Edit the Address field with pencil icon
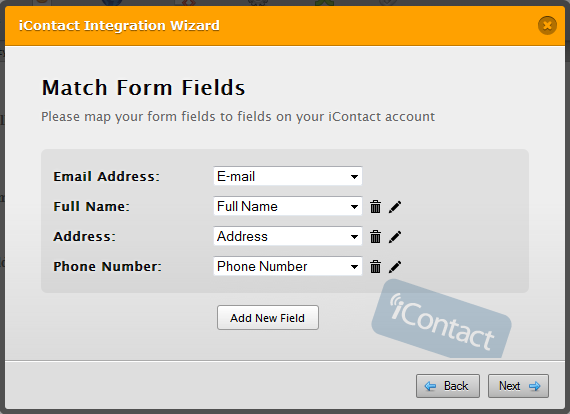 (x=395, y=237)
